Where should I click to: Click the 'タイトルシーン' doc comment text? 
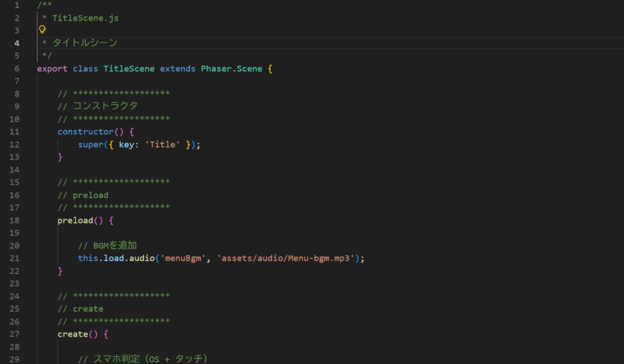point(85,43)
